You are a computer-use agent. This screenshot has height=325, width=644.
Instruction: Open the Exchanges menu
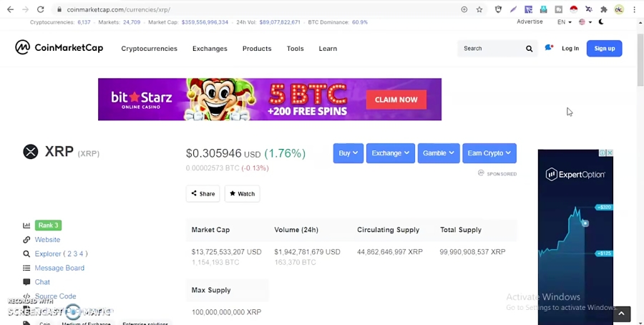(x=210, y=49)
